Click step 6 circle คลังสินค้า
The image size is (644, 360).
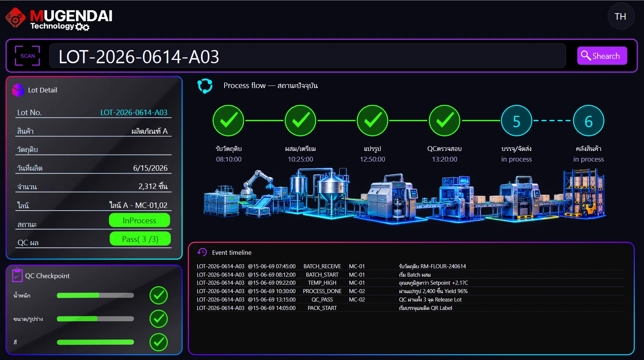[x=589, y=121]
